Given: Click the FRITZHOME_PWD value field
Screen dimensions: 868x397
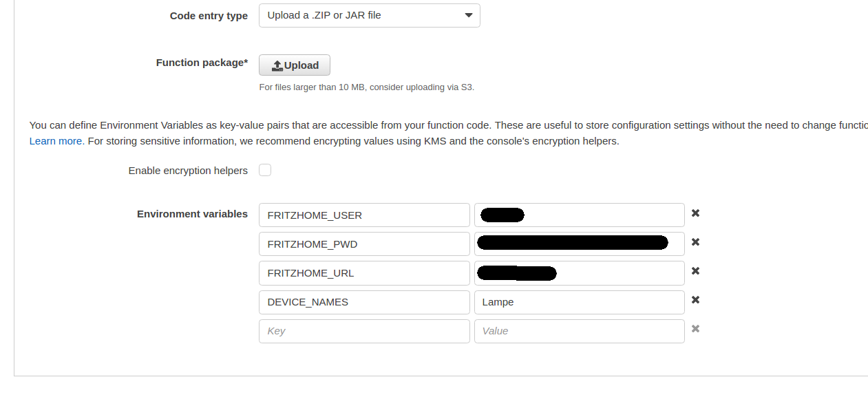Looking at the screenshot, I should coord(676,244).
